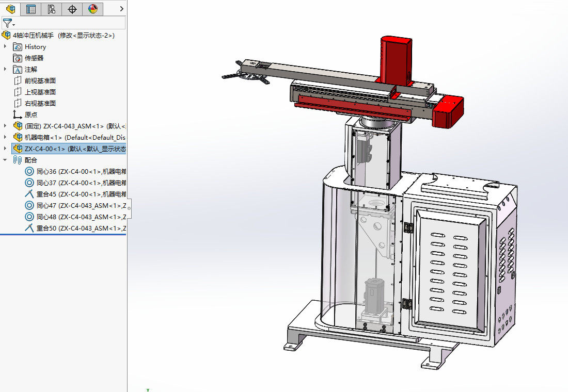The width and height of the screenshot is (568, 392).
Task: Click the ZX-C4-00<1> assembly icon
Action: tap(18, 149)
